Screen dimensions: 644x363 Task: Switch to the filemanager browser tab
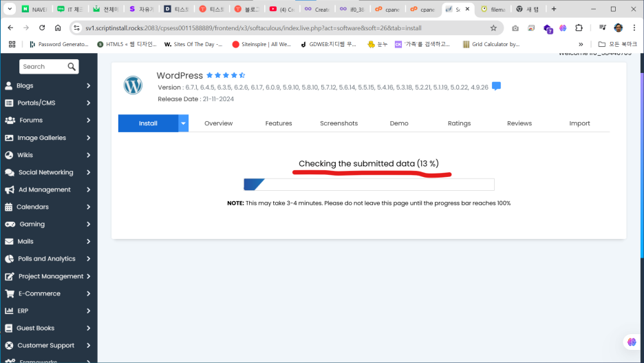(493, 9)
